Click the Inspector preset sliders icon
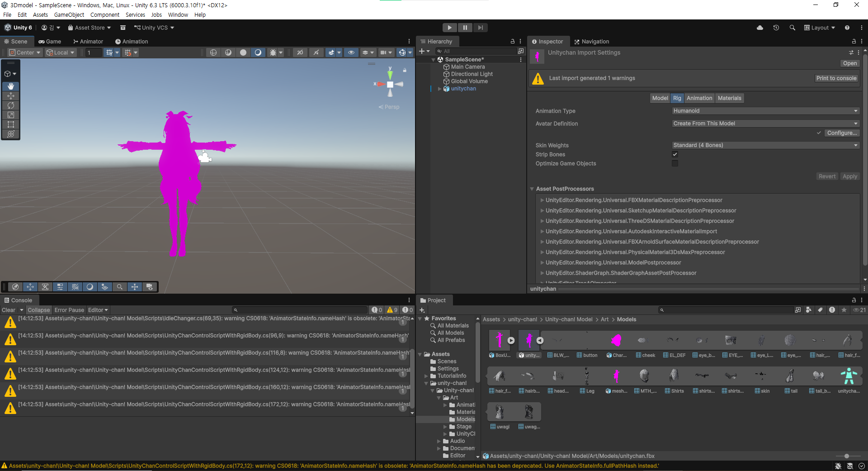 851,52
